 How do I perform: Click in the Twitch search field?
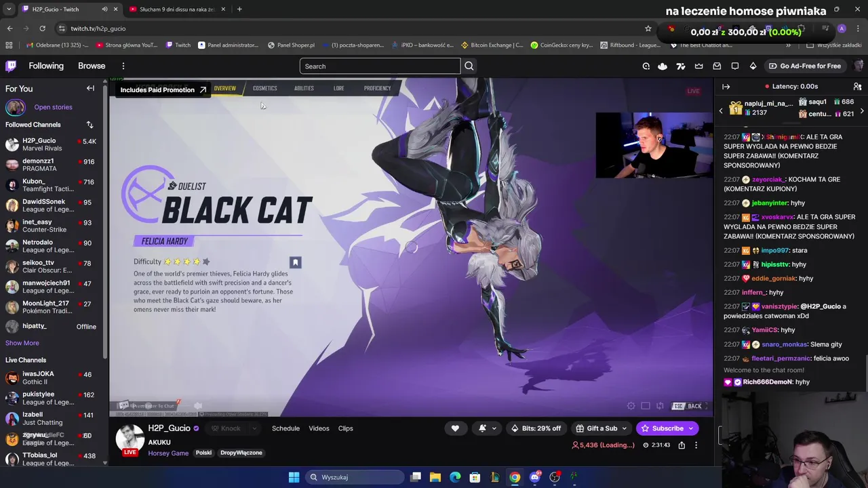click(380, 66)
